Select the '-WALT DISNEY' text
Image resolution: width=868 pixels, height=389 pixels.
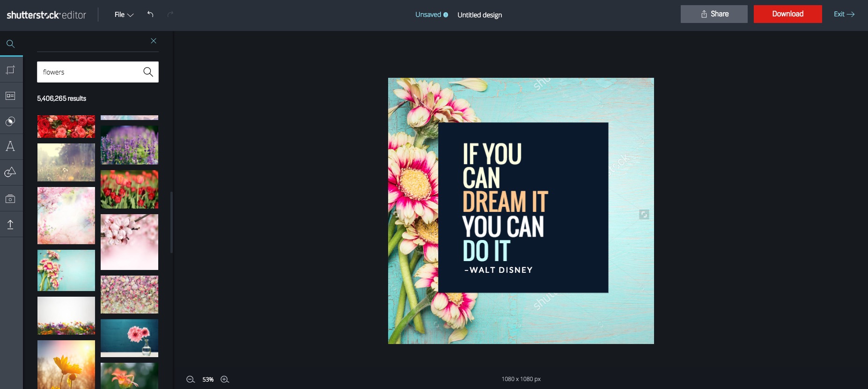[x=499, y=270]
